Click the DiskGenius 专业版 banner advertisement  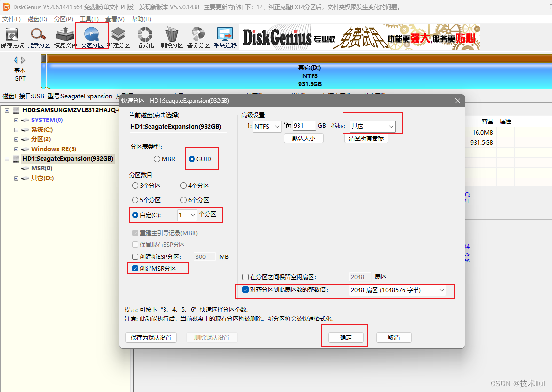(x=359, y=37)
